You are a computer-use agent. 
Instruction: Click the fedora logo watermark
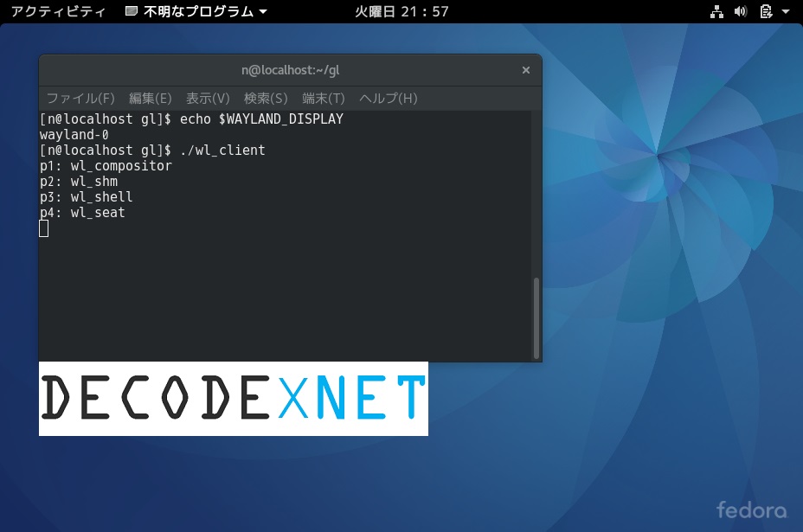pos(751,509)
